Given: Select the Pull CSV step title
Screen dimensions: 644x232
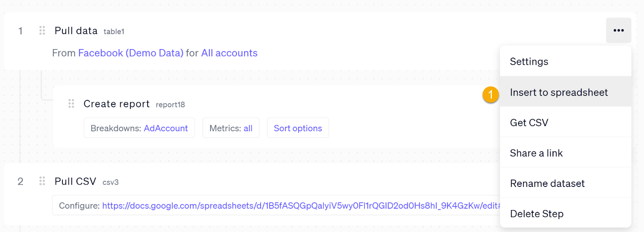Looking at the screenshot, I should [75, 182].
